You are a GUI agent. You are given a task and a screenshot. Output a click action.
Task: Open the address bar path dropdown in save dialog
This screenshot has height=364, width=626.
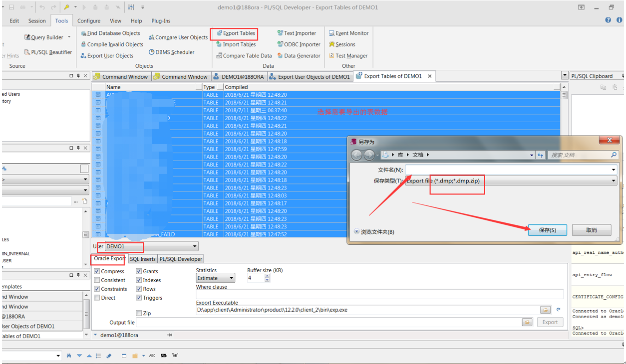pos(531,155)
